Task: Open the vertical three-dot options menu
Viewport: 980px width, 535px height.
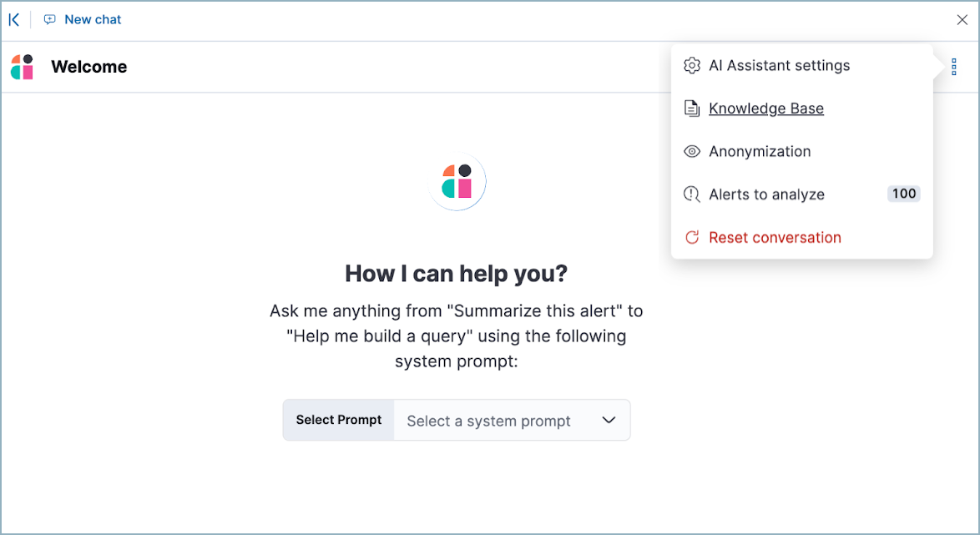Action: point(953,66)
